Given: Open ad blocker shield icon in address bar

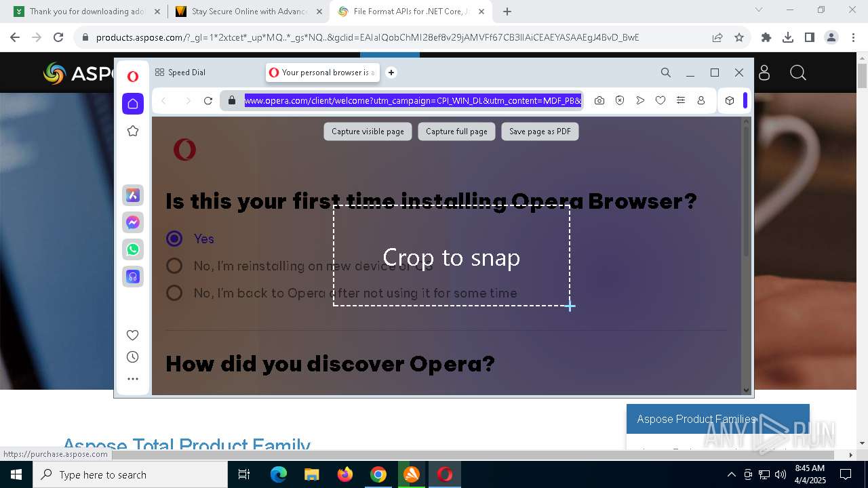Looking at the screenshot, I should click(620, 100).
